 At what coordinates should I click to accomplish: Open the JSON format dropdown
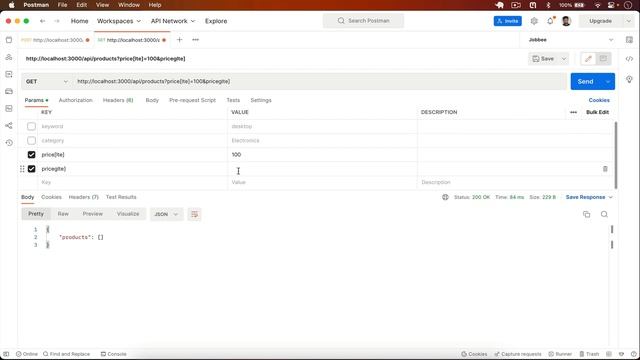(166, 214)
